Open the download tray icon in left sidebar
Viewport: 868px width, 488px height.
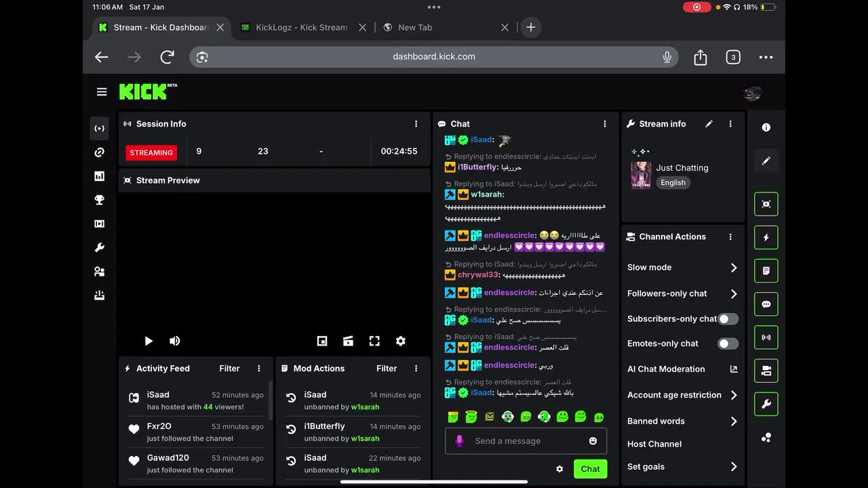100,296
